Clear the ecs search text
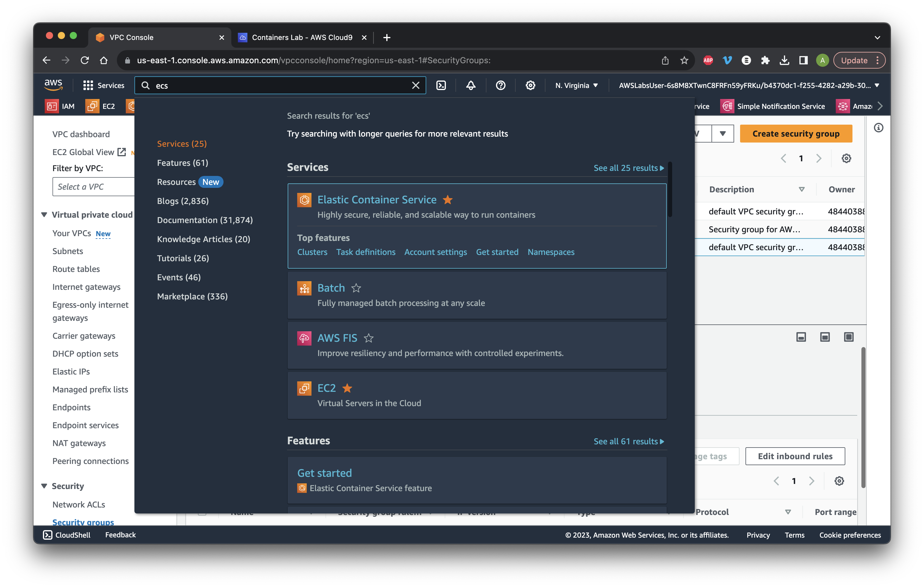This screenshot has height=588, width=924. pos(416,85)
